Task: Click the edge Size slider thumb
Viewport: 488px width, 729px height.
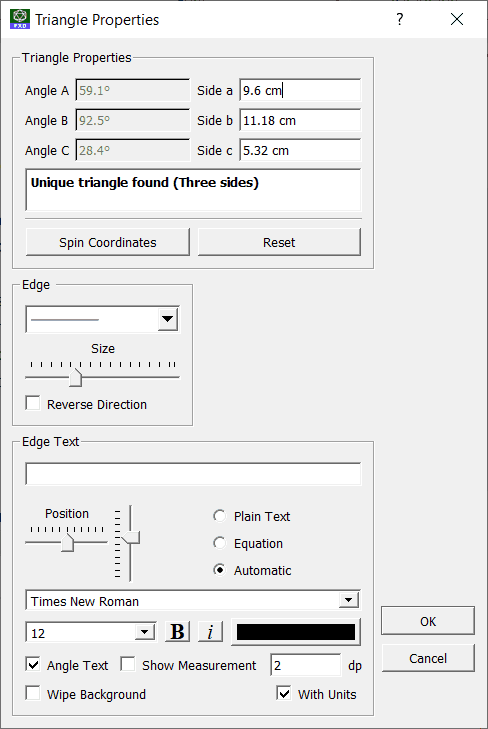Action: (75, 378)
